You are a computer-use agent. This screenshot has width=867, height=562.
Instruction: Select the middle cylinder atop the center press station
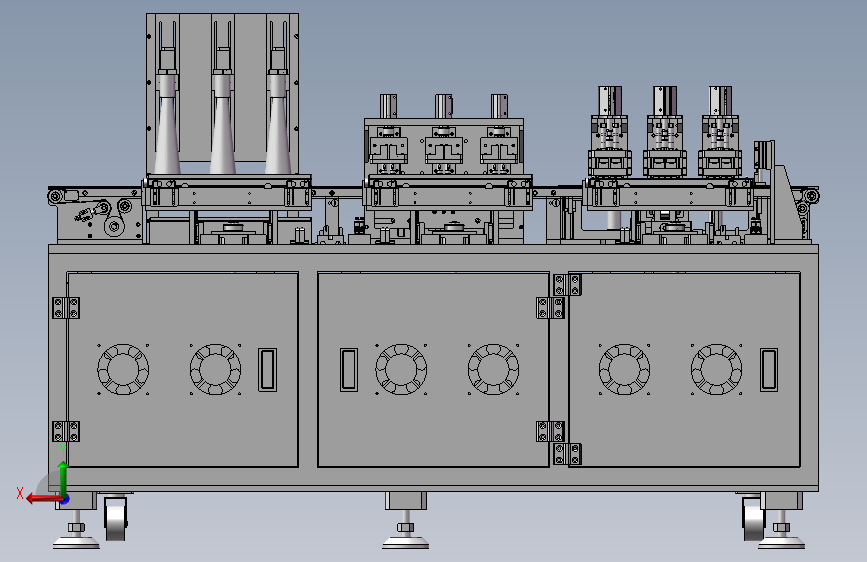[443, 106]
